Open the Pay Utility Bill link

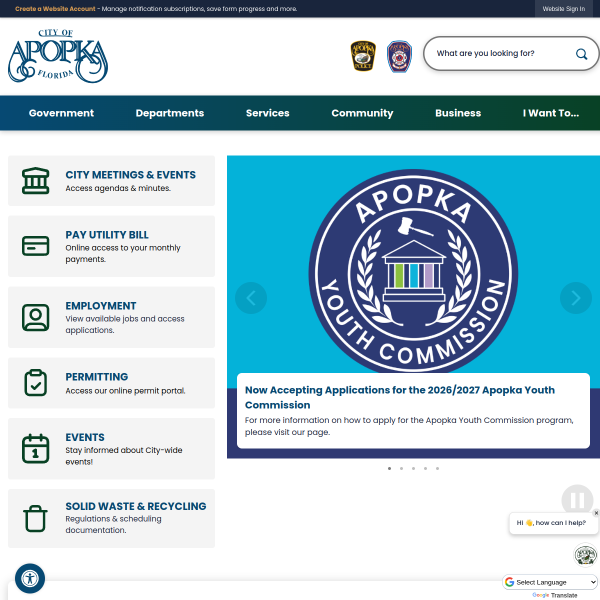pos(107,235)
